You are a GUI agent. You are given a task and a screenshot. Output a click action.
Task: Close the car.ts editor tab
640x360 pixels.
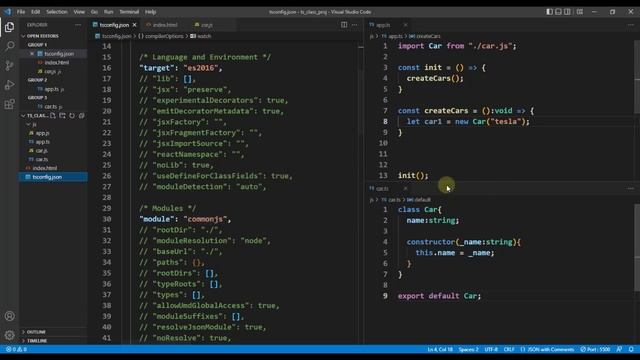click(x=405, y=189)
